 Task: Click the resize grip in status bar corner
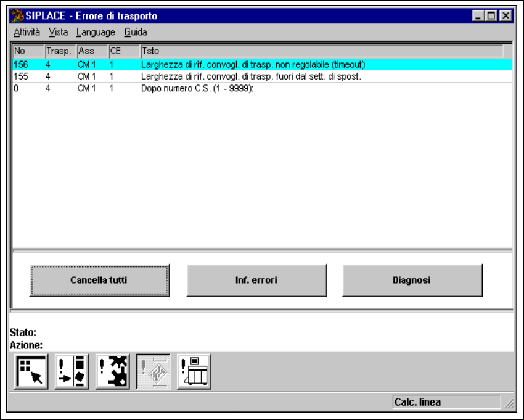[x=509, y=403]
